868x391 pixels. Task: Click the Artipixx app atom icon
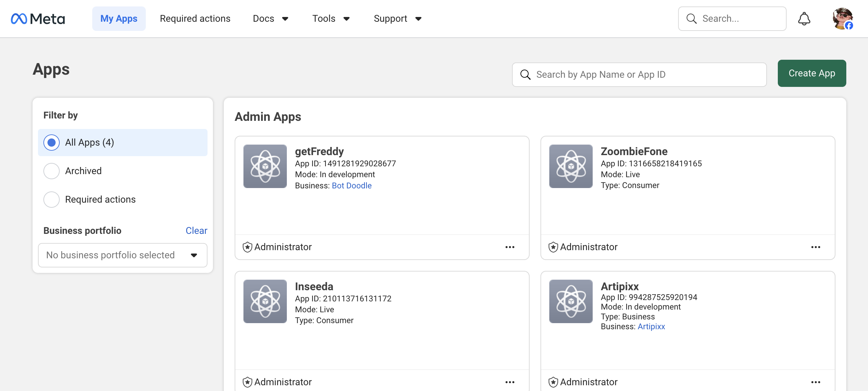(571, 301)
